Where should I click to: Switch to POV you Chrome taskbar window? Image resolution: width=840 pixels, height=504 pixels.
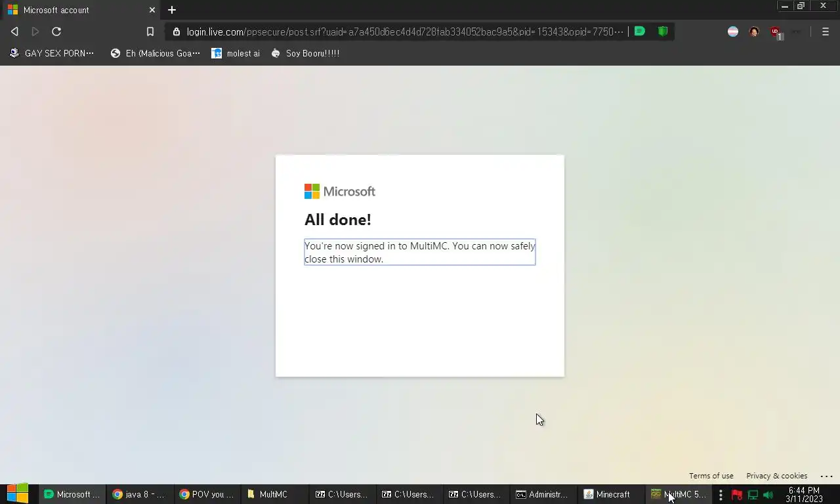coord(207,494)
